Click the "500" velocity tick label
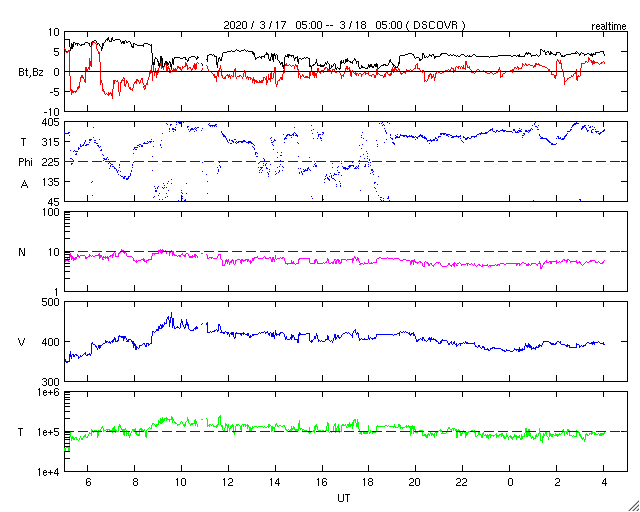Screen dimensions: 640x512 tap(52, 302)
